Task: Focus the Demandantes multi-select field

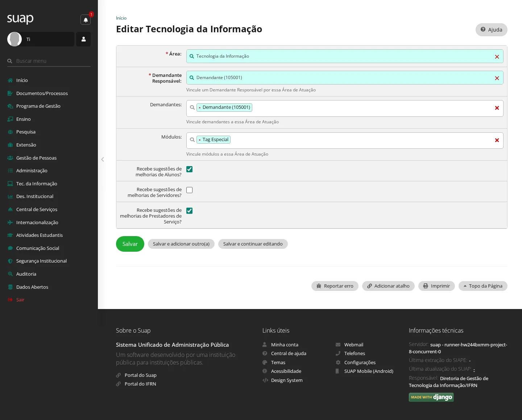Action: tap(345, 108)
